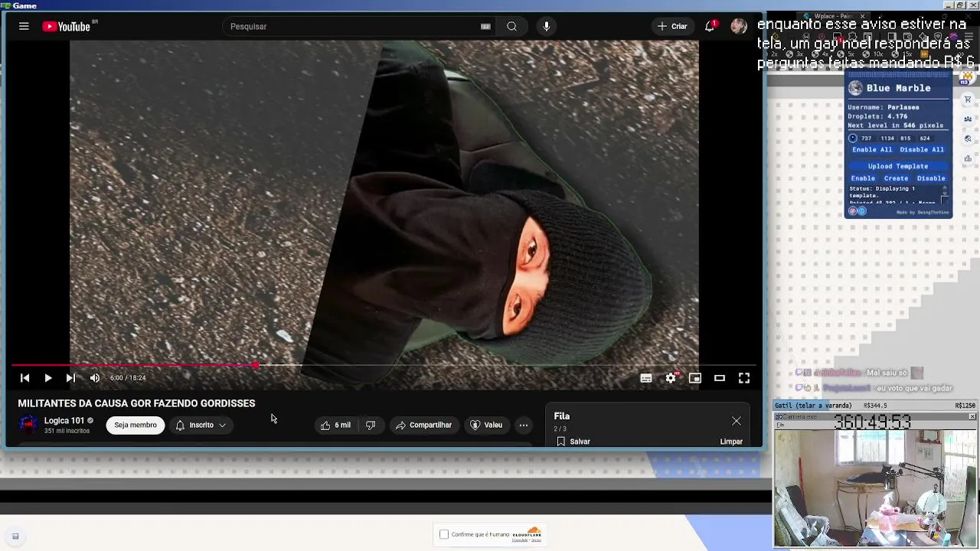Clear the queue with Limpar
The width and height of the screenshot is (980, 551).
[x=731, y=442]
